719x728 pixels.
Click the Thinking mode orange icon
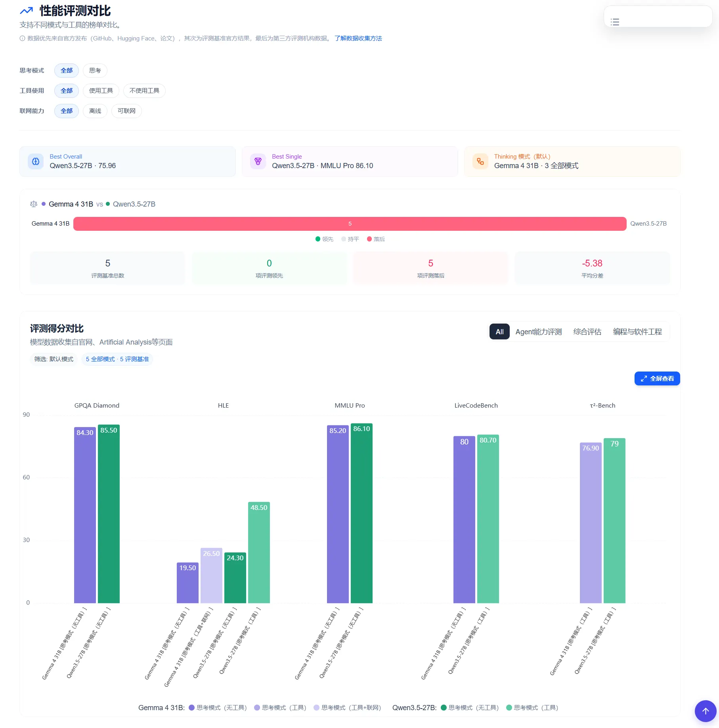[480, 161]
